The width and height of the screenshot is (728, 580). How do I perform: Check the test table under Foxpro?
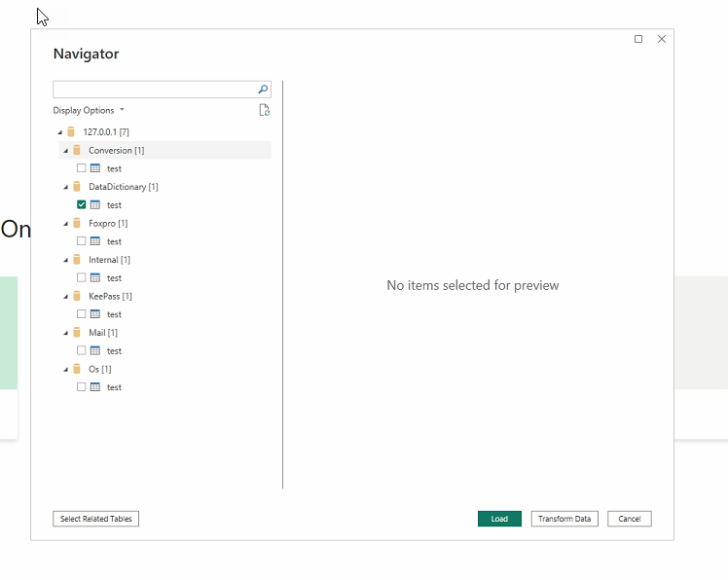coord(81,241)
